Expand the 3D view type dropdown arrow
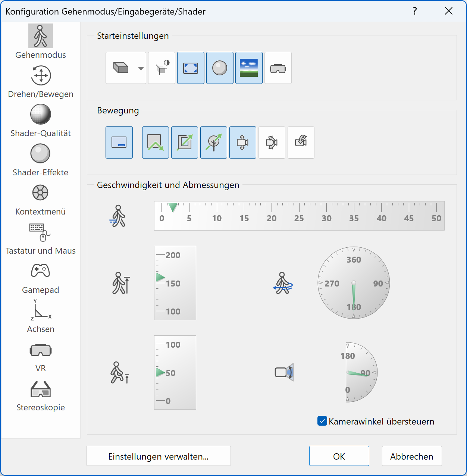 click(x=141, y=68)
